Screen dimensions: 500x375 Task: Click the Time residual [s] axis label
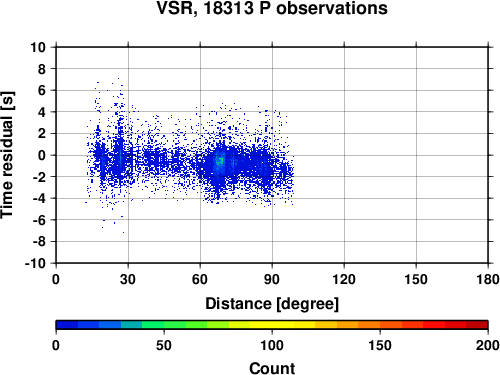(x=8, y=155)
